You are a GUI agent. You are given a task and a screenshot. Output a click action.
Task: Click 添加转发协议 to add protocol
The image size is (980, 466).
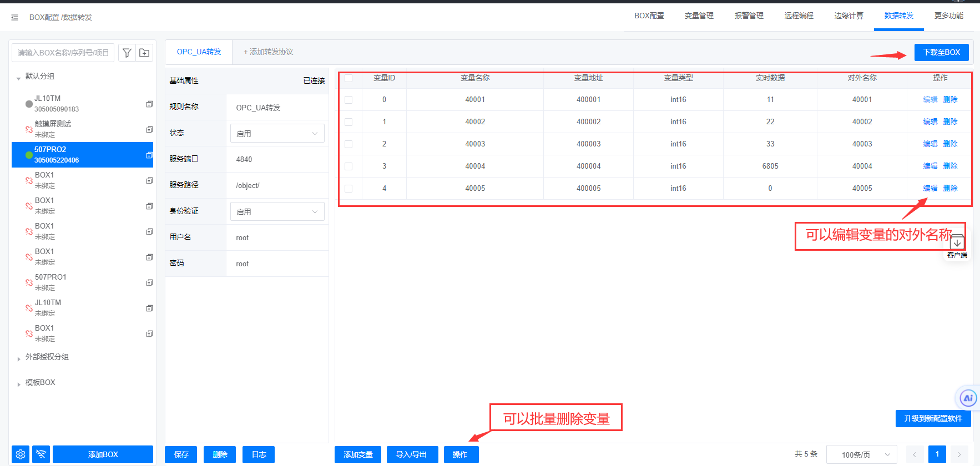268,52
